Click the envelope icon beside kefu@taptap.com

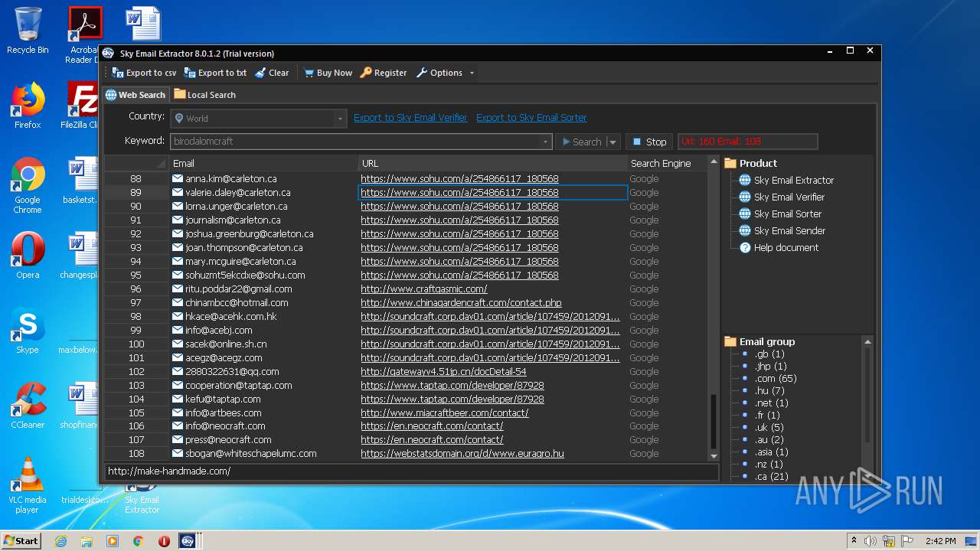[x=178, y=399]
